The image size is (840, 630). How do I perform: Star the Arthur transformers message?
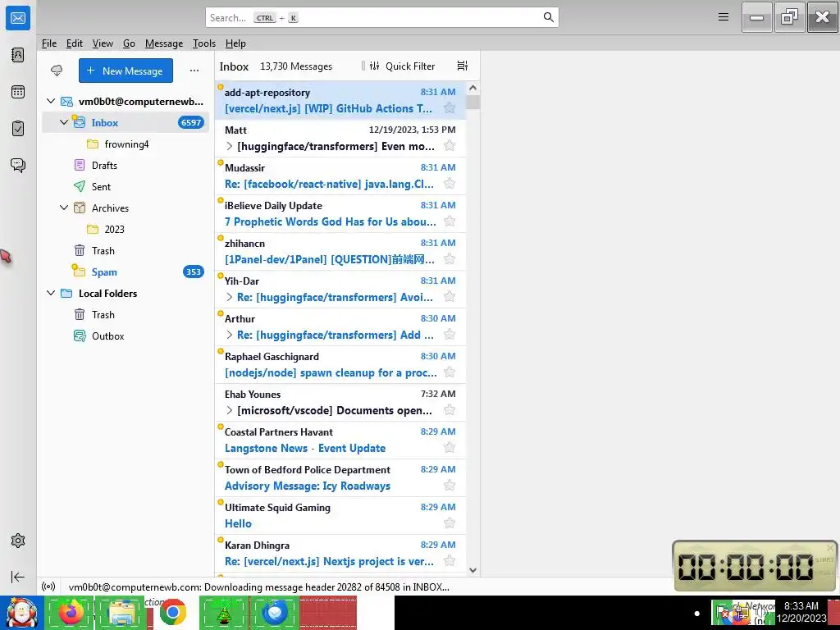(x=450, y=335)
